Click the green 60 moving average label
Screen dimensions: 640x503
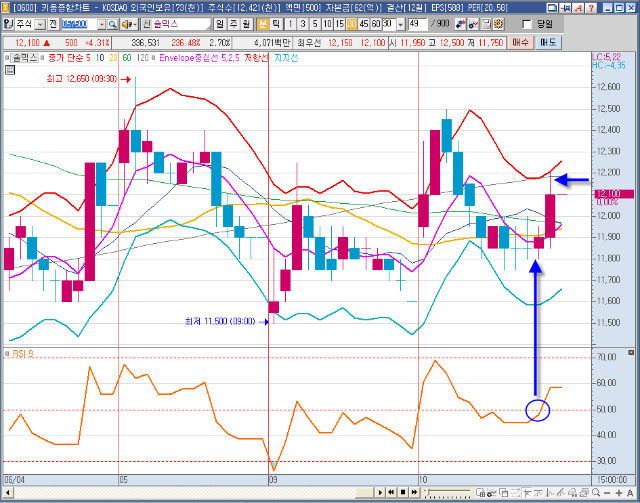pyautogui.click(x=127, y=58)
